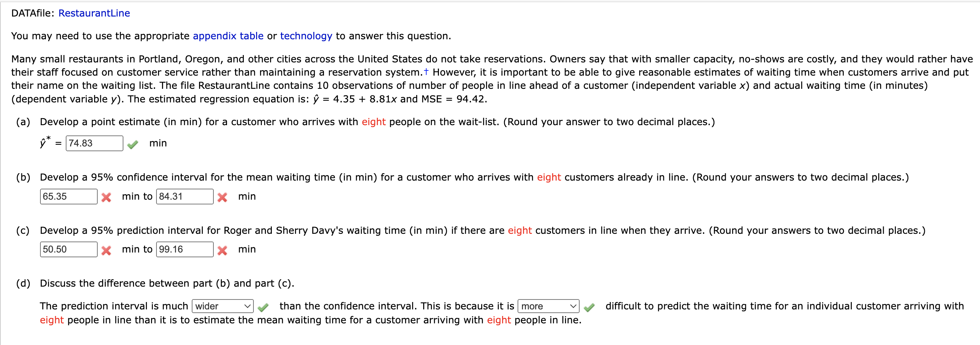980x345 pixels.
Task: Select the point estimate field showing 74.83
Action: pyautogui.click(x=94, y=144)
